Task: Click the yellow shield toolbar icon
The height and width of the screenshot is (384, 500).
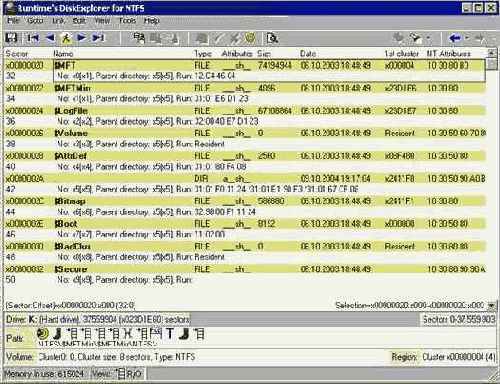Action: pyautogui.click(x=250, y=38)
